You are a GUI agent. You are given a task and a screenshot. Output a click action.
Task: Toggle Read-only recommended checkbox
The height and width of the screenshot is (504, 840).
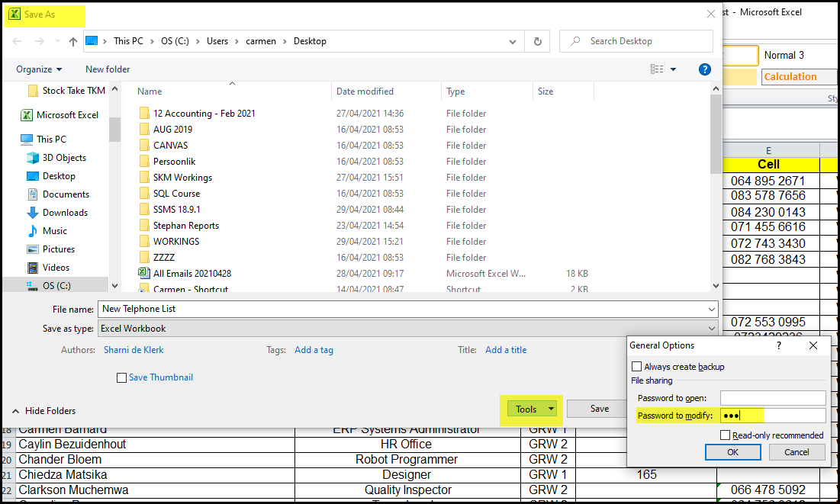click(726, 435)
